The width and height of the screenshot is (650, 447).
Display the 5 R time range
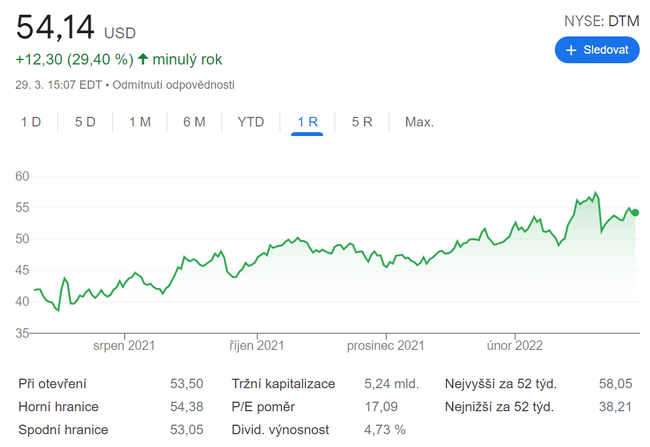pos(362,122)
